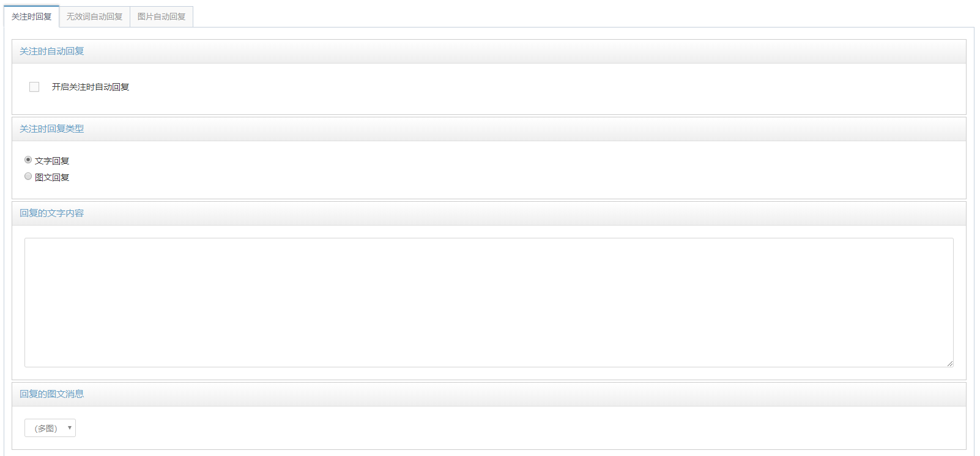Click the 文字回复 label text
The image size is (980, 456).
(52, 161)
